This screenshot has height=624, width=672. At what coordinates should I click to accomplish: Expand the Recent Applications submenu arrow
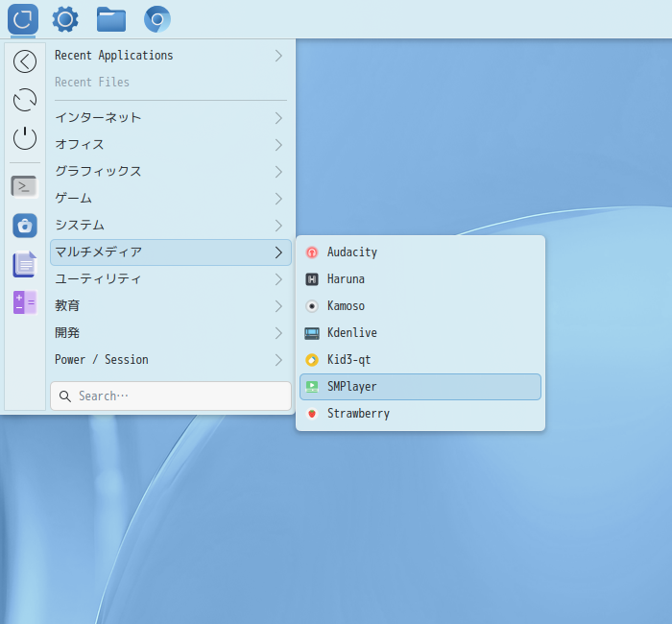click(278, 56)
